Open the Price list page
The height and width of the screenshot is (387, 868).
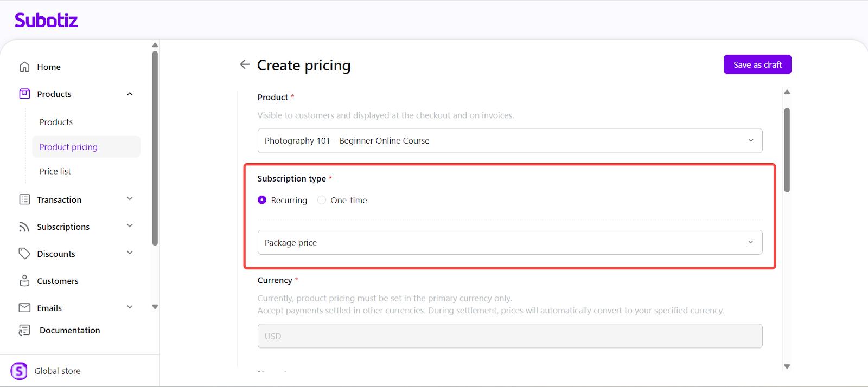55,171
